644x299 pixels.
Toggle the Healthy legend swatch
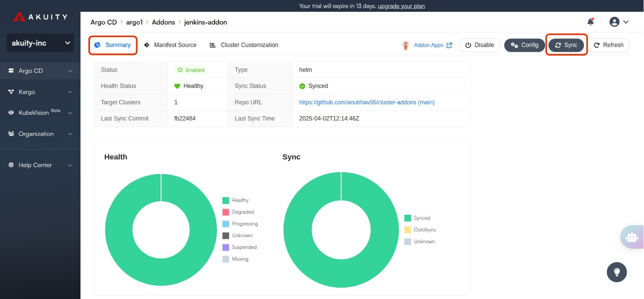[226, 200]
